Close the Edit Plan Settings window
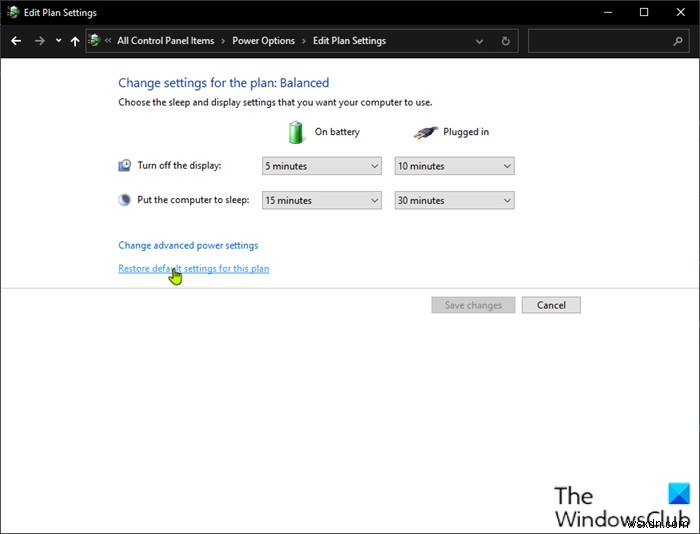This screenshot has height=534, width=700. pos(680,12)
